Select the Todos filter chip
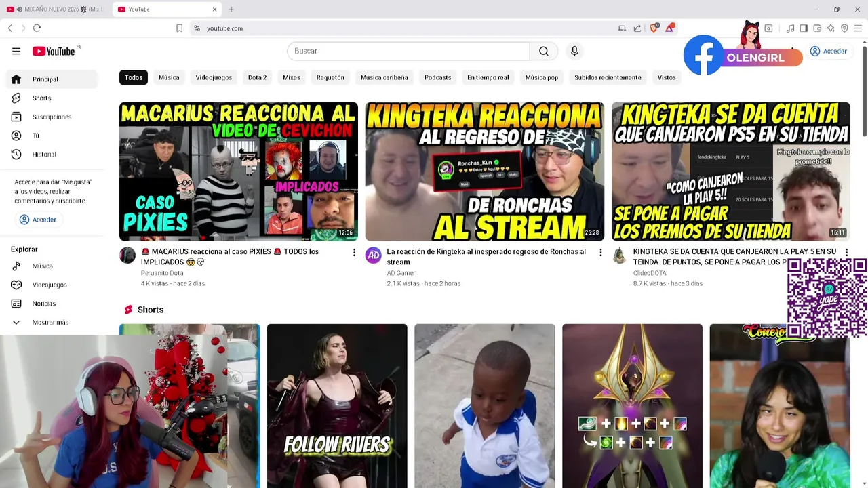Viewport: 868px width, 488px height. [134, 77]
